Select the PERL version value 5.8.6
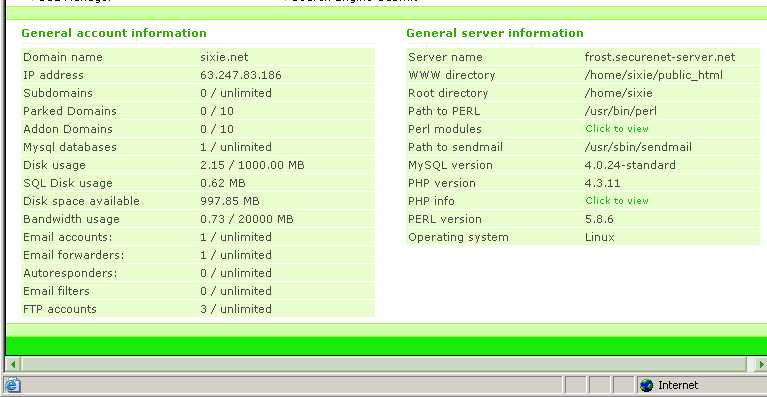 pos(599,219)
